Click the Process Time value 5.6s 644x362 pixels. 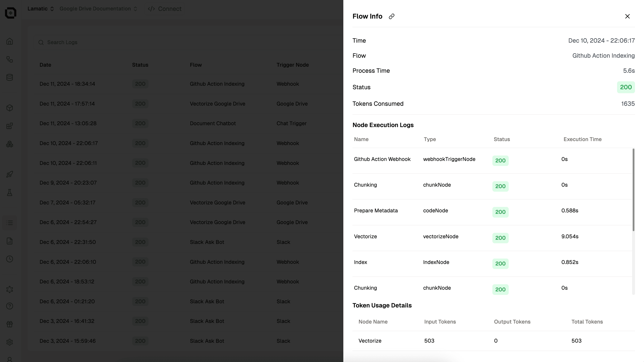point(629,71)
